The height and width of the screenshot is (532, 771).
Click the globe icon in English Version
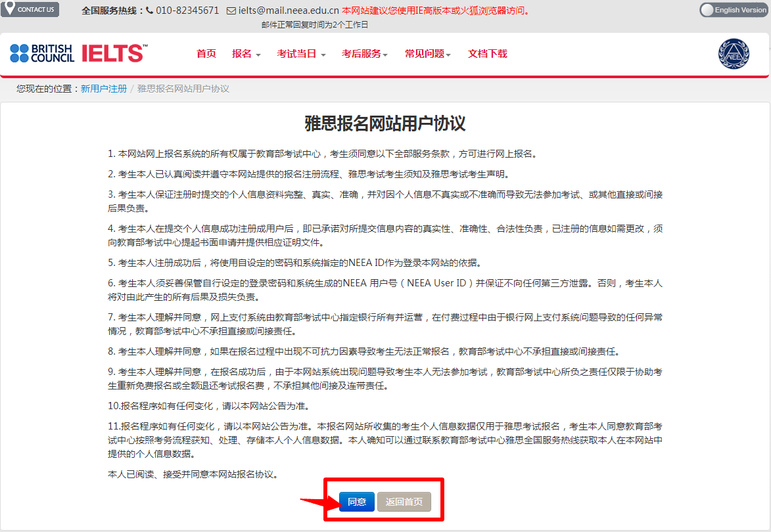tap(706, 11)
